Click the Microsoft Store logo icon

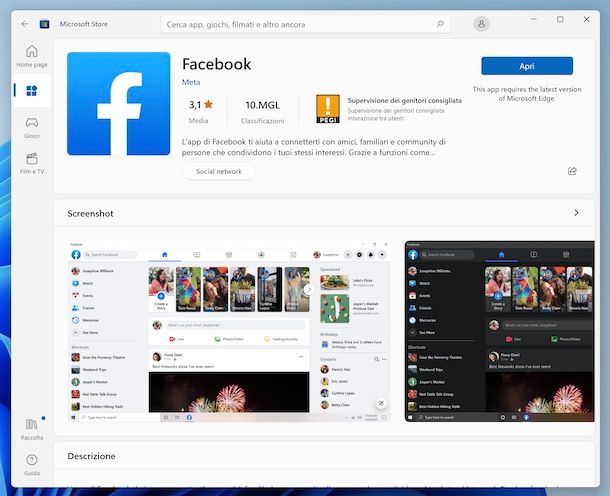45,24
